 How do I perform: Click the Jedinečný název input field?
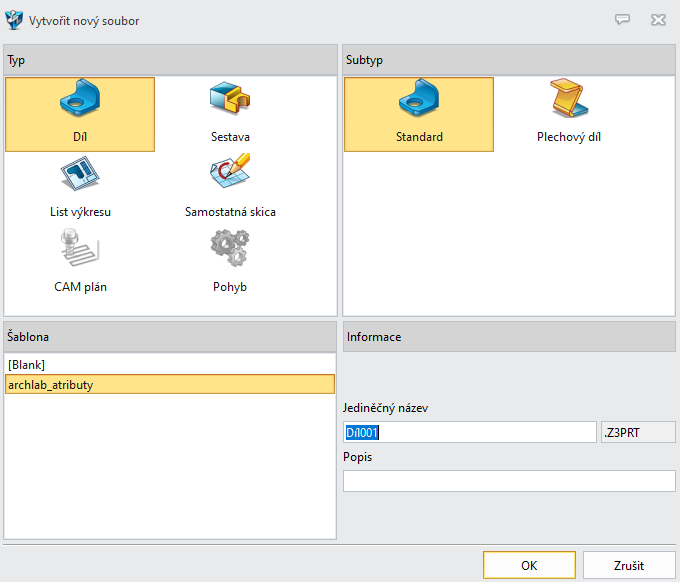pyautogui.click(x=470, y=432)
